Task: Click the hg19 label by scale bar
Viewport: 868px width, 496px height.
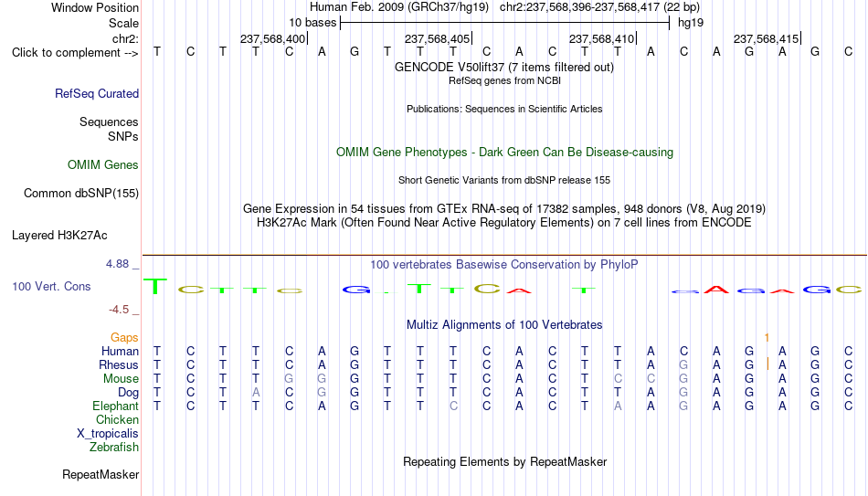Action: (691, 23)
